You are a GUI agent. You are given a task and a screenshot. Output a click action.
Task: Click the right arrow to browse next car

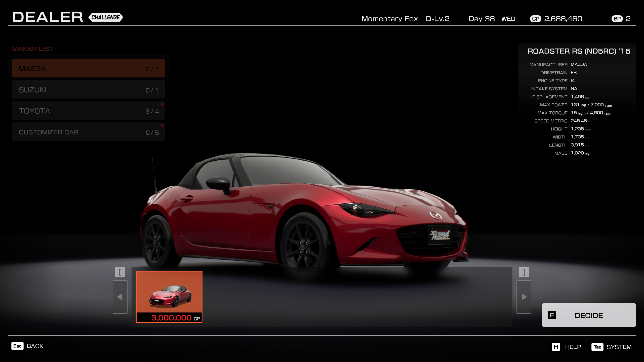click(524, 297)
